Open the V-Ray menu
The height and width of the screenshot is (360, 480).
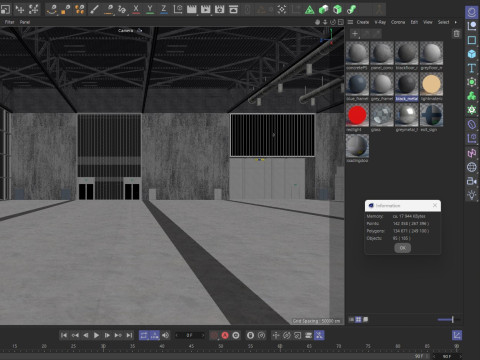[380, 22]
